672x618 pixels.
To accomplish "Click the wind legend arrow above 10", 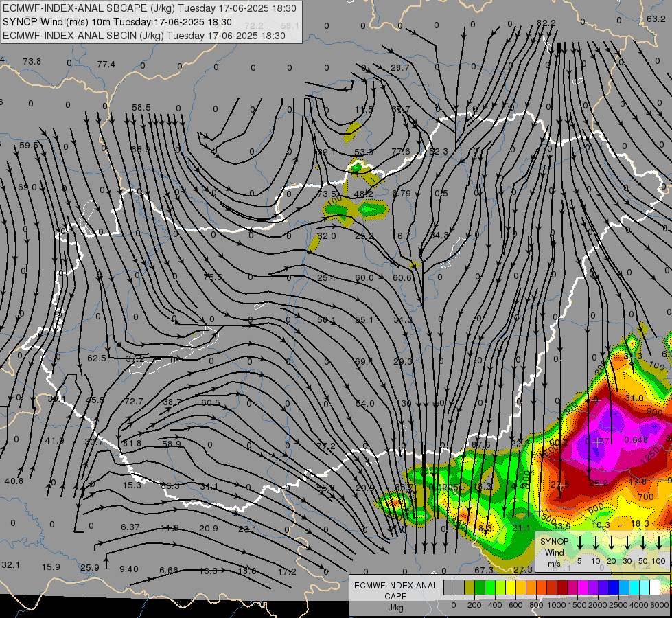I will point(596,543).
